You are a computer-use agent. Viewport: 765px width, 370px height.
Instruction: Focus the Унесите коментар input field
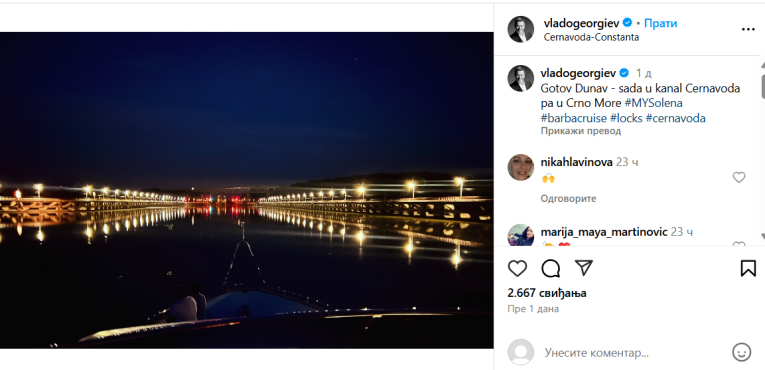coord(632,352)
